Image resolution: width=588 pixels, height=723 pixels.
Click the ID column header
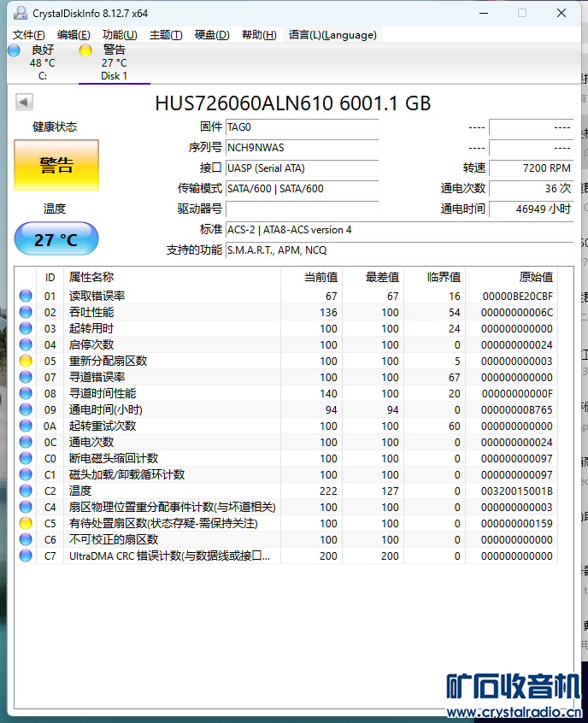pos(50,277)
